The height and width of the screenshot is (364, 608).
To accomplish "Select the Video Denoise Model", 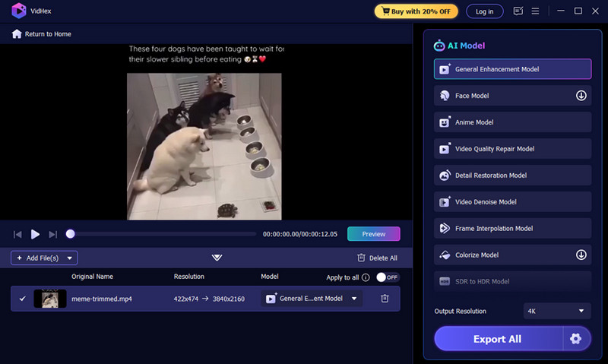I will 512,202.
